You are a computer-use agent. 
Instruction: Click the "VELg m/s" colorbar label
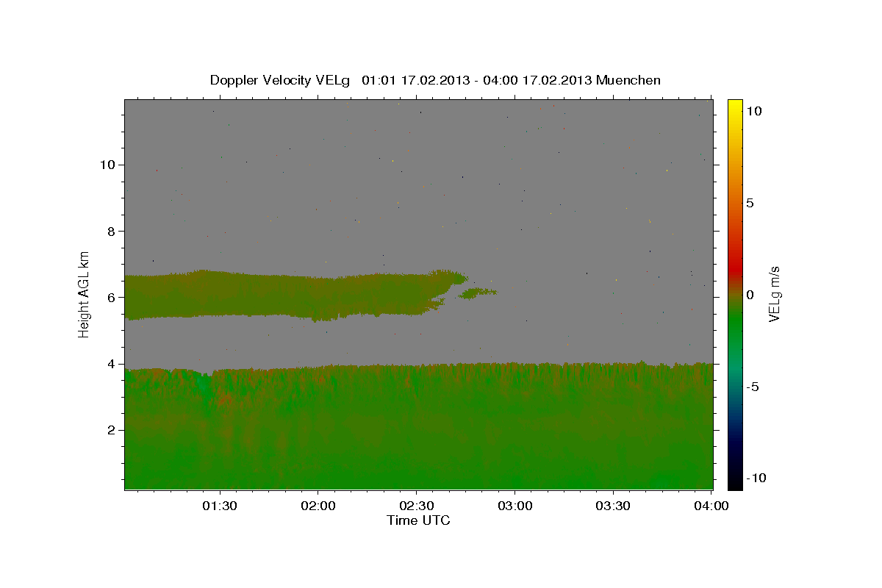774,295
